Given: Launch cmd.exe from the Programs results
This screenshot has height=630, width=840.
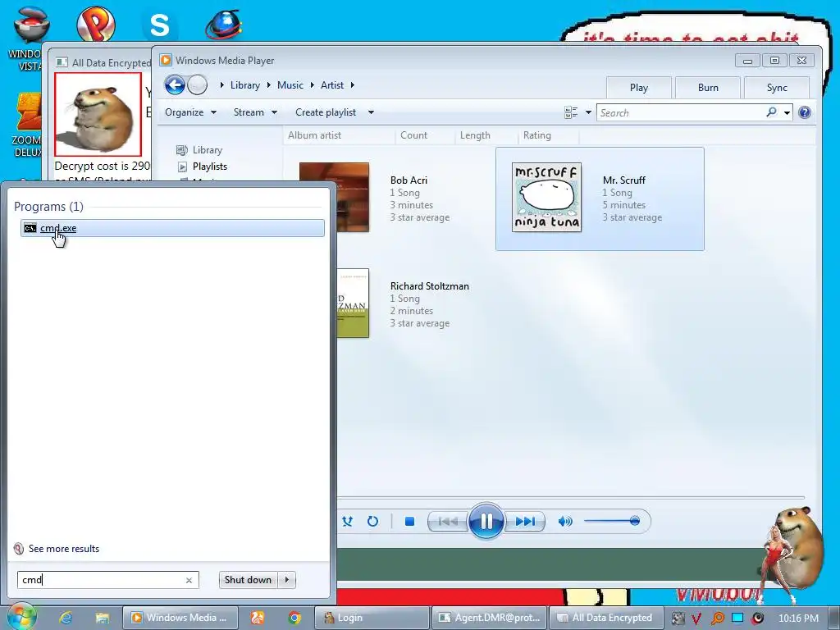Looking at the screenshot, I should coord(172,228).
